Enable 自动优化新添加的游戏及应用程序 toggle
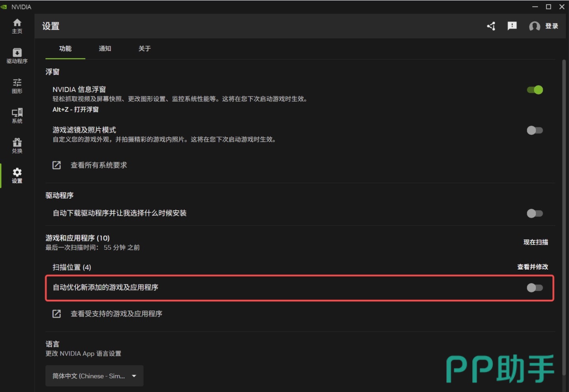Screen dimensions: 569x392 535,287
